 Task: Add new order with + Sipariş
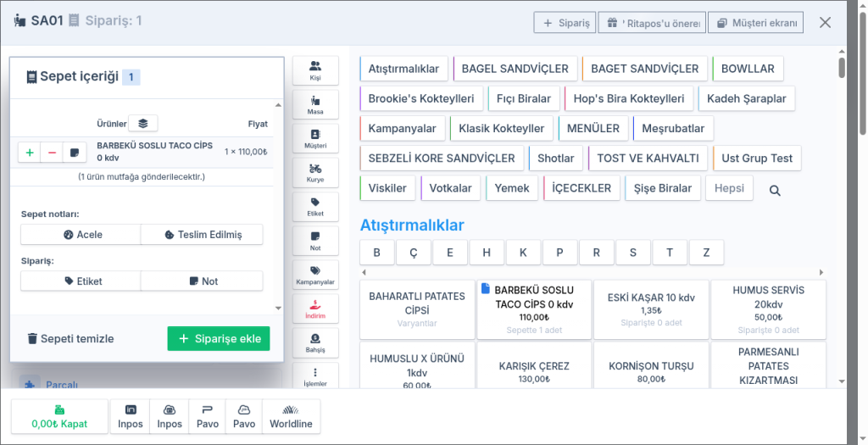[565, 23]
